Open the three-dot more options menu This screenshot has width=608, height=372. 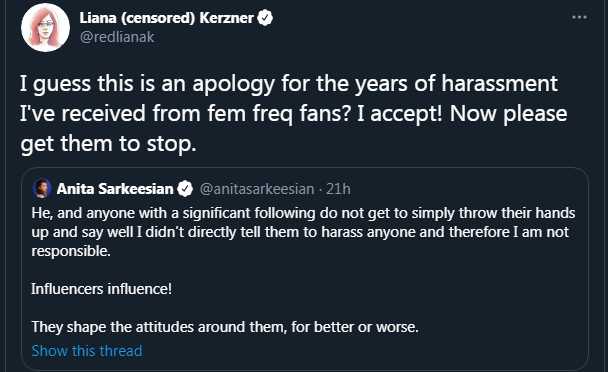[579, 17]
